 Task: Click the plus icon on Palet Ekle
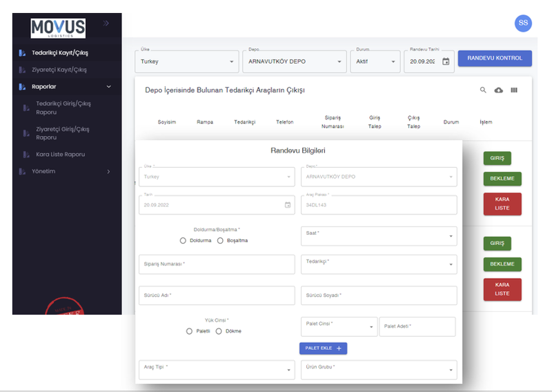click(339, 349)
